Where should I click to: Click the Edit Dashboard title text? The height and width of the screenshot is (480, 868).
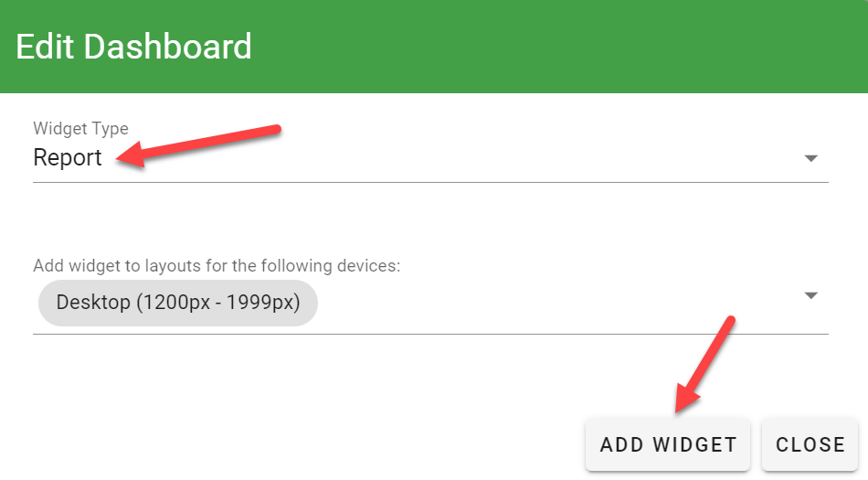(133, 47)
